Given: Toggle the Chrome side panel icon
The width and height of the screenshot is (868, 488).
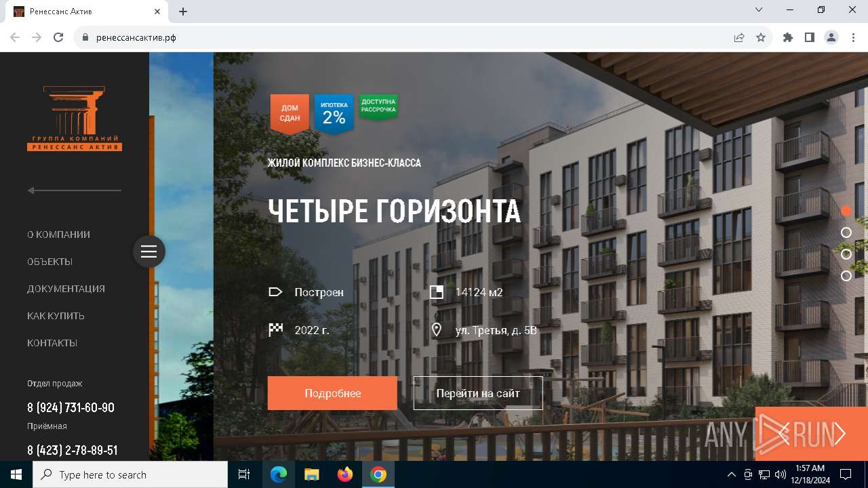Looking at the screenshot, I should 810,37.
